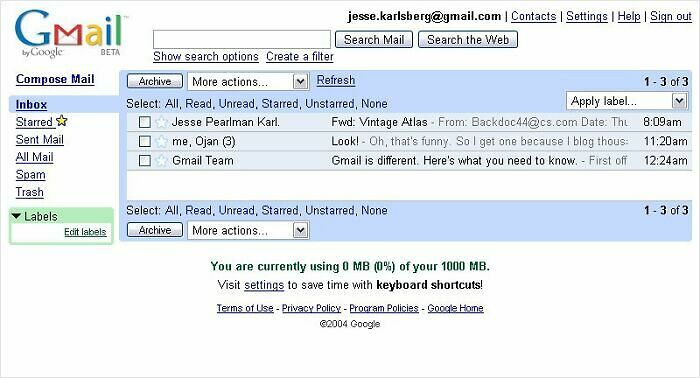
Task: Focus the mail search input field
Action: pos(242,40)
